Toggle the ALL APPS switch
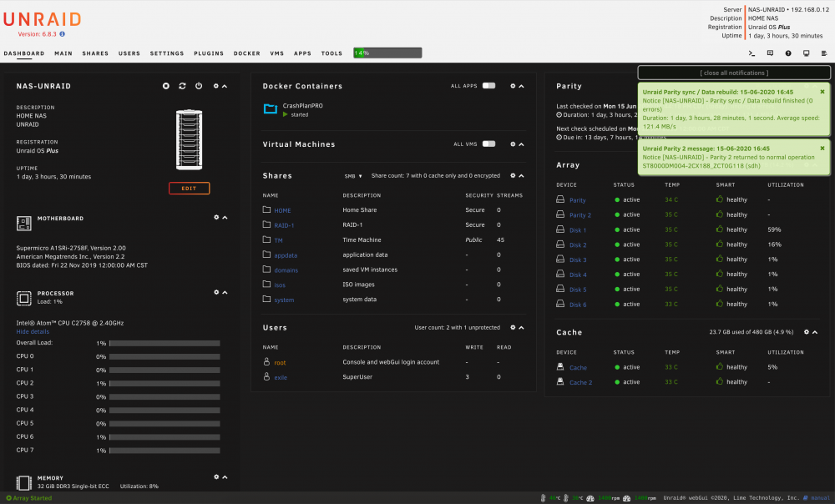This screenshot has height=504, width=835. pyautogui.click(x=488, y=86)
